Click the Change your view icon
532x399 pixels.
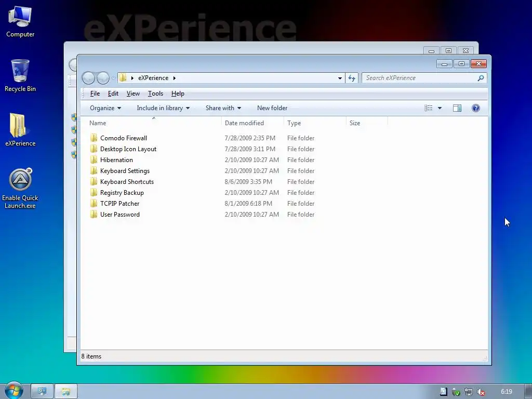coord(429,108)
